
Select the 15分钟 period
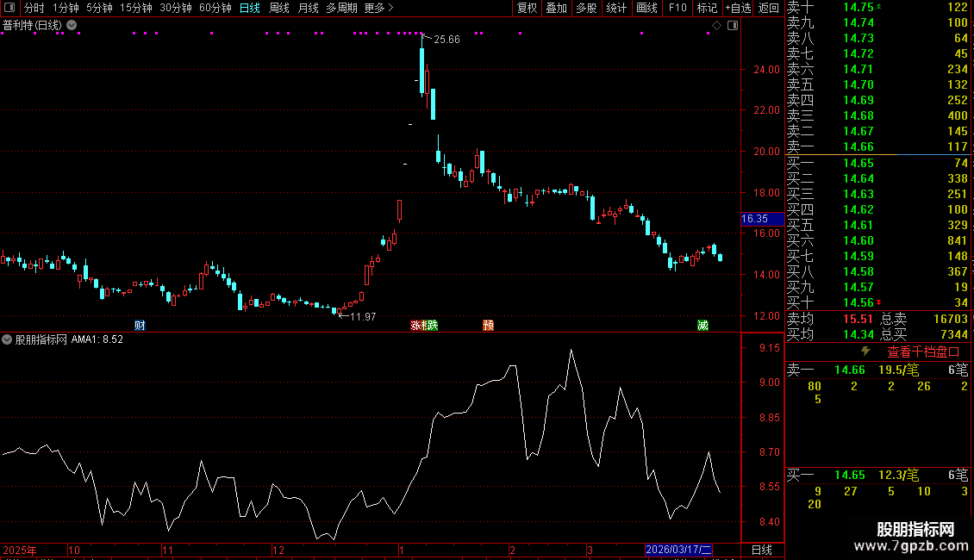[x=135, y=8]
